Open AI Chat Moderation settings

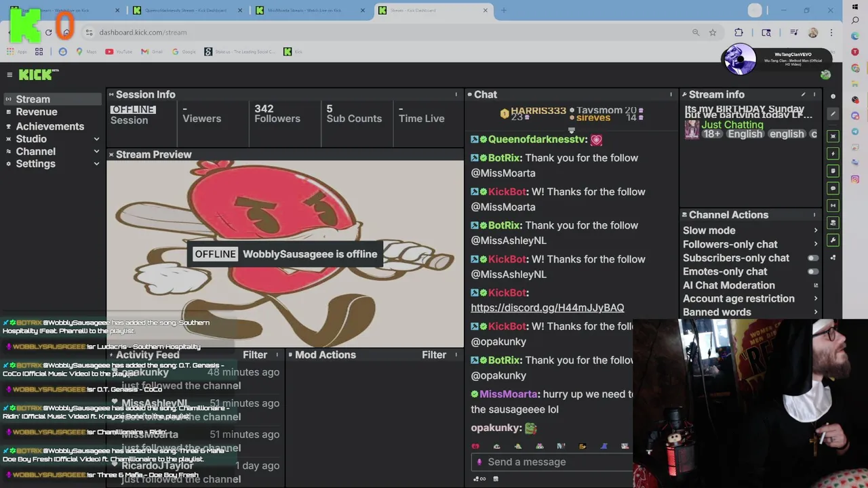750,285
